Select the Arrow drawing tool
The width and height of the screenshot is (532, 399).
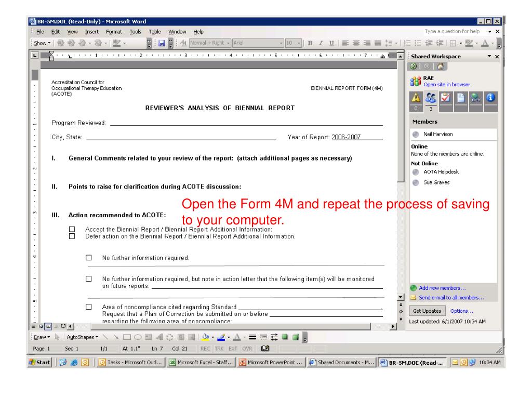point(116,337)
